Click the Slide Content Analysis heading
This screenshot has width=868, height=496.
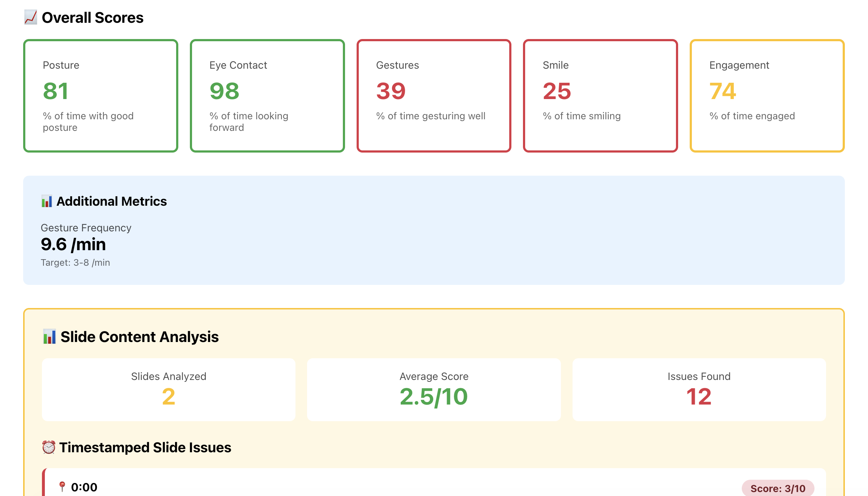[140, 337]
